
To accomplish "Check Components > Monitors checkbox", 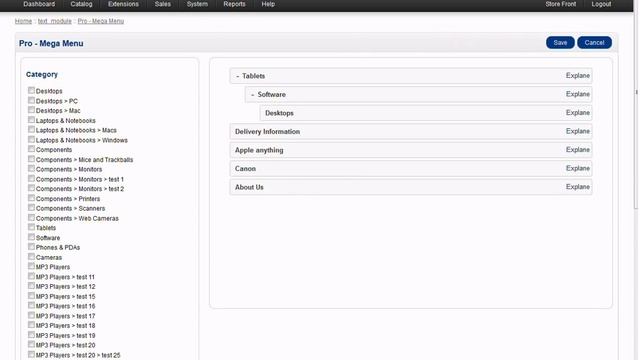I will [x=31, y=169].
